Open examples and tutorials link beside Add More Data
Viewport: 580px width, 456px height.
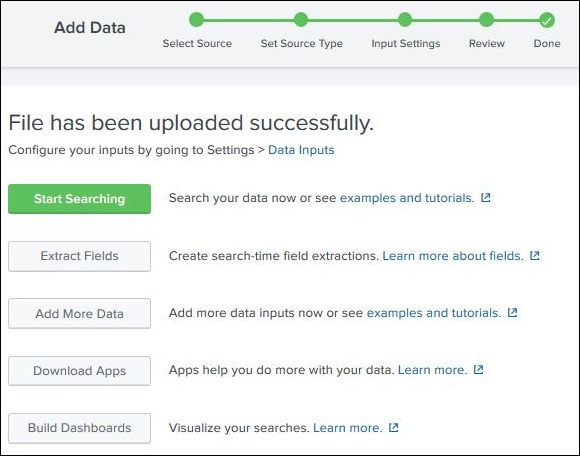click(x=434, y=313)
